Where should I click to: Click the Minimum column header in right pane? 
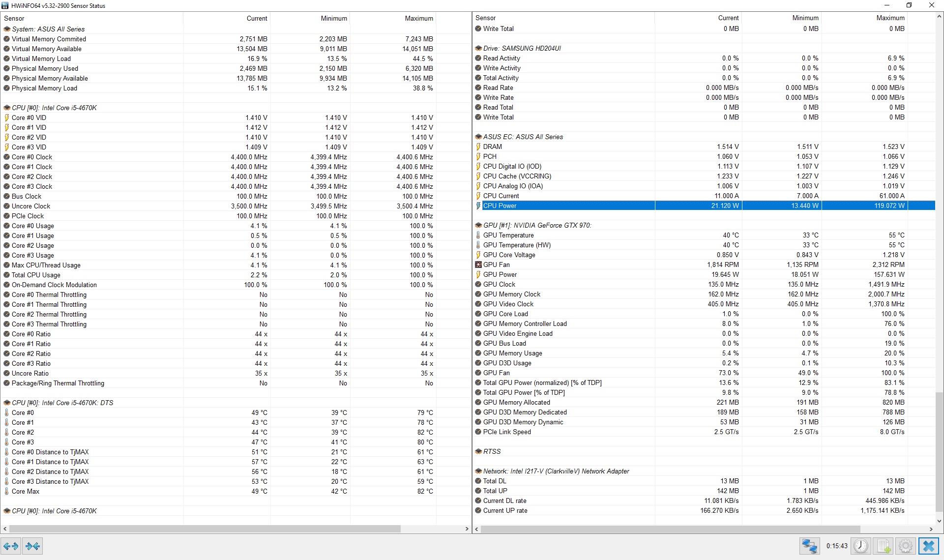[x=781, y=18]
